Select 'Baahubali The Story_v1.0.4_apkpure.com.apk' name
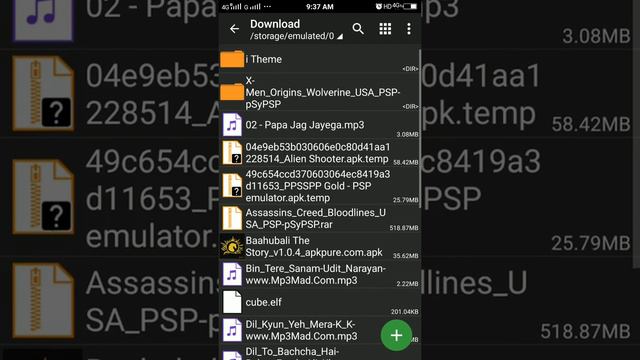Viewport: 640px width, 360px height. click(314, 247)
